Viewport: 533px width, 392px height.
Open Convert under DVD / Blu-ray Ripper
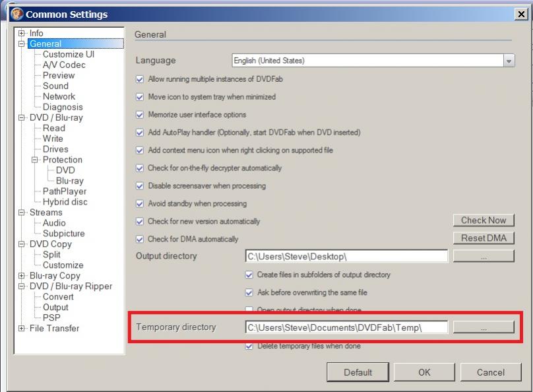[58, 297]
